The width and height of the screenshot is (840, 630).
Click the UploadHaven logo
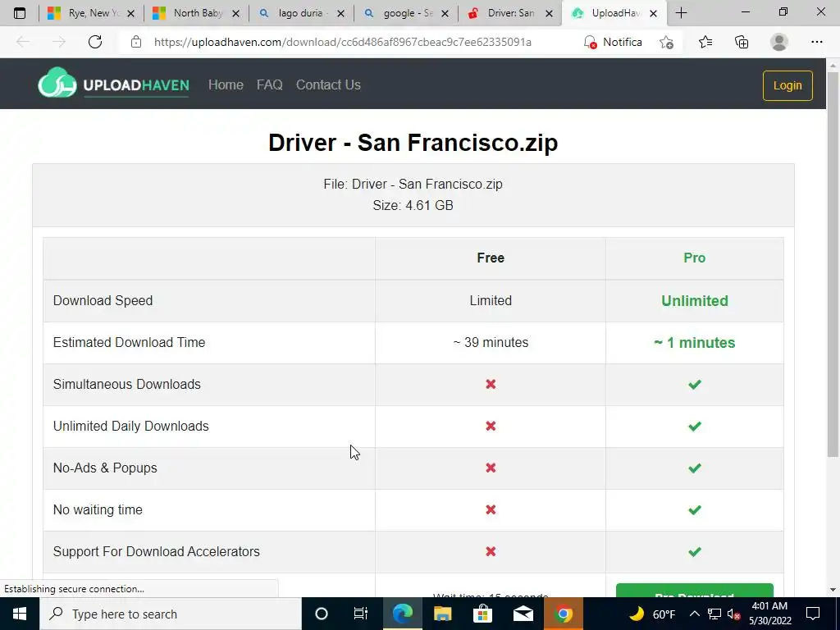(113, 84)
